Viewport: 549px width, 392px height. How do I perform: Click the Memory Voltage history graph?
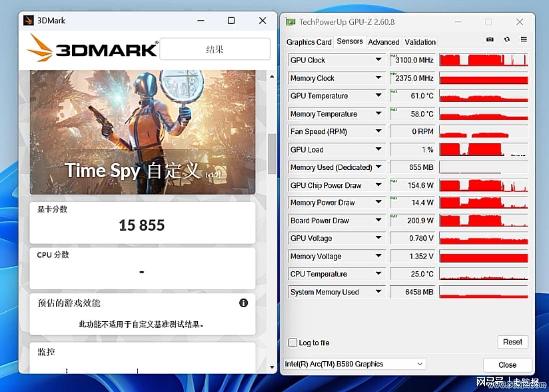[484, 256]
